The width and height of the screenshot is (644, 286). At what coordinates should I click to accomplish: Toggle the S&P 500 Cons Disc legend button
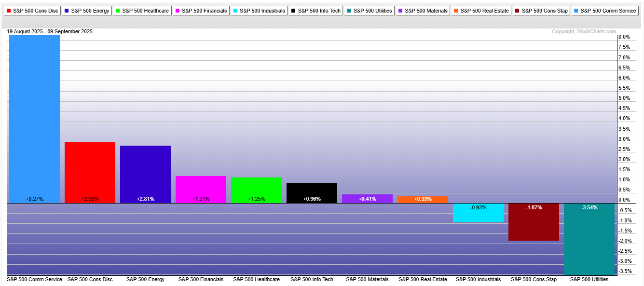click(x=32, y=11)
